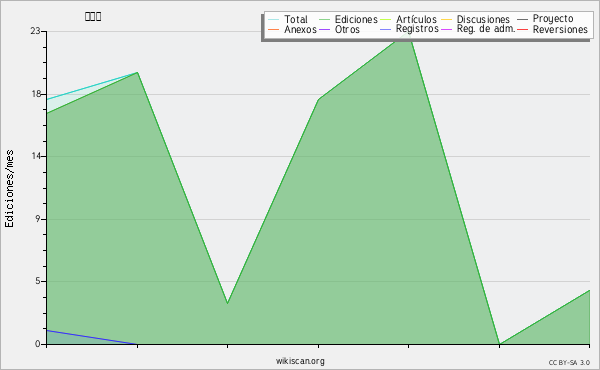Click the y-axis value 14
The width and height of the screenshot is (600, 370).
click(36, 156)
